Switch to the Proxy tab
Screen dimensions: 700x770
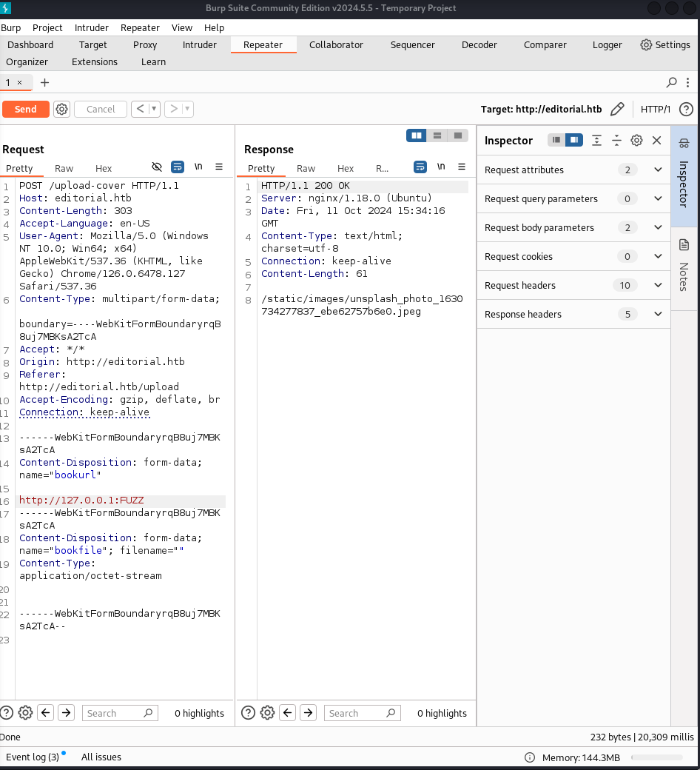145,44
